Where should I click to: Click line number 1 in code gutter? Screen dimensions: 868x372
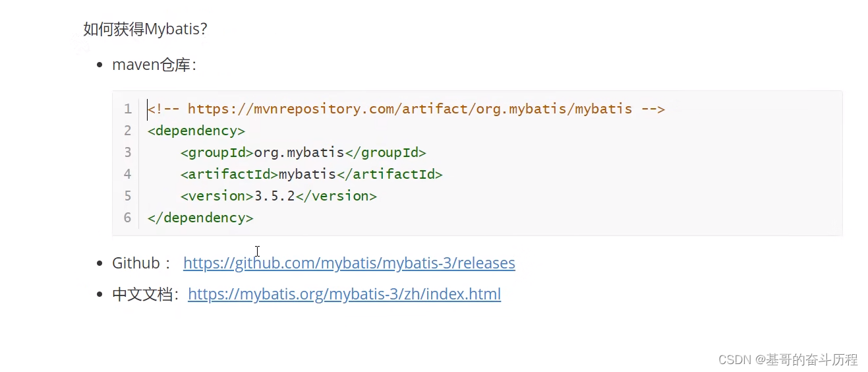(x=127, y=109)
